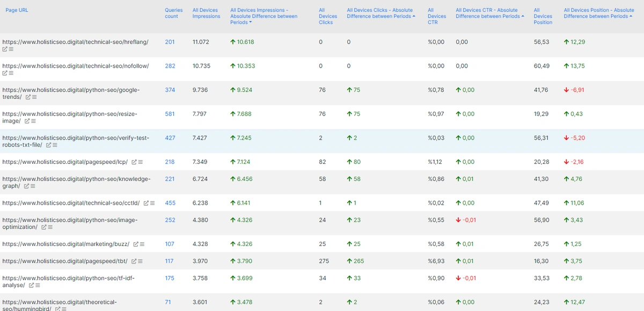Click list menu icon beside cctld URL
Screen dimensions: 644x311
tap(152, 203)
